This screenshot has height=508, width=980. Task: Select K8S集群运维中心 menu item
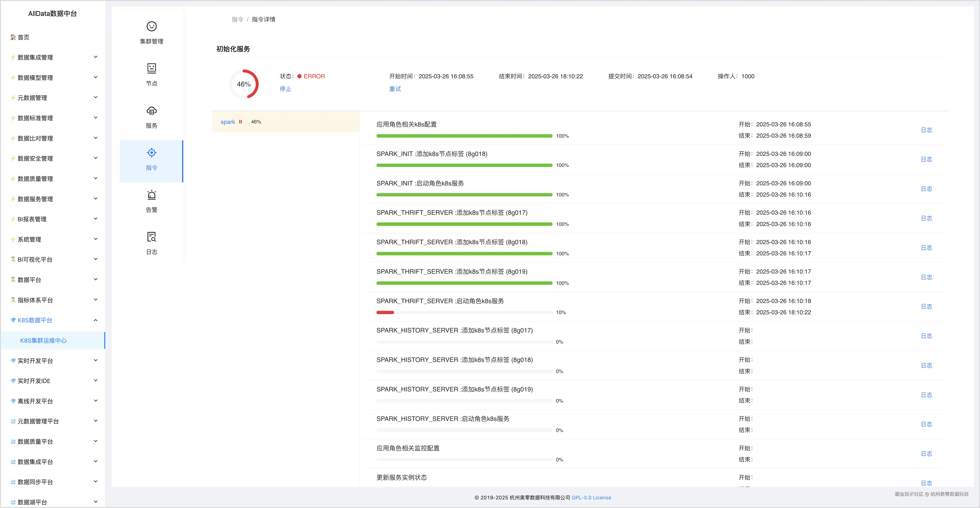(x=43, y=340)
